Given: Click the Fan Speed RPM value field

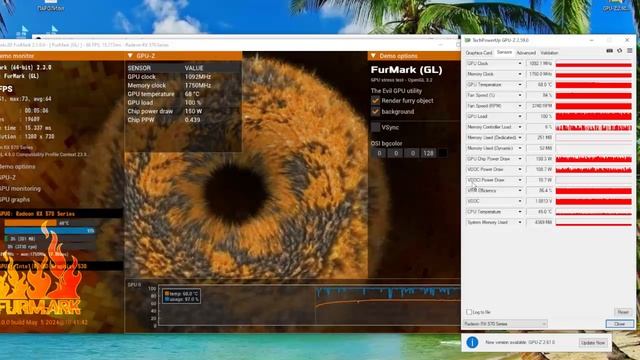Looking at the screenshot, I should 540,106.
